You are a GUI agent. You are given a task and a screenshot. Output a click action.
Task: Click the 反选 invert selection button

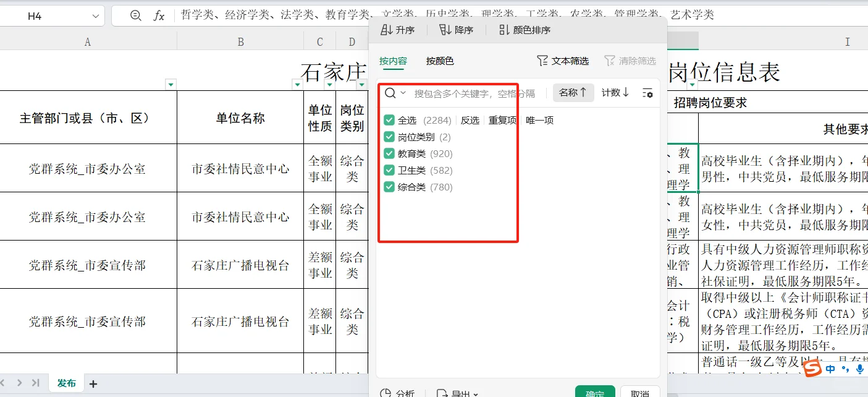(x=470, y=120)
